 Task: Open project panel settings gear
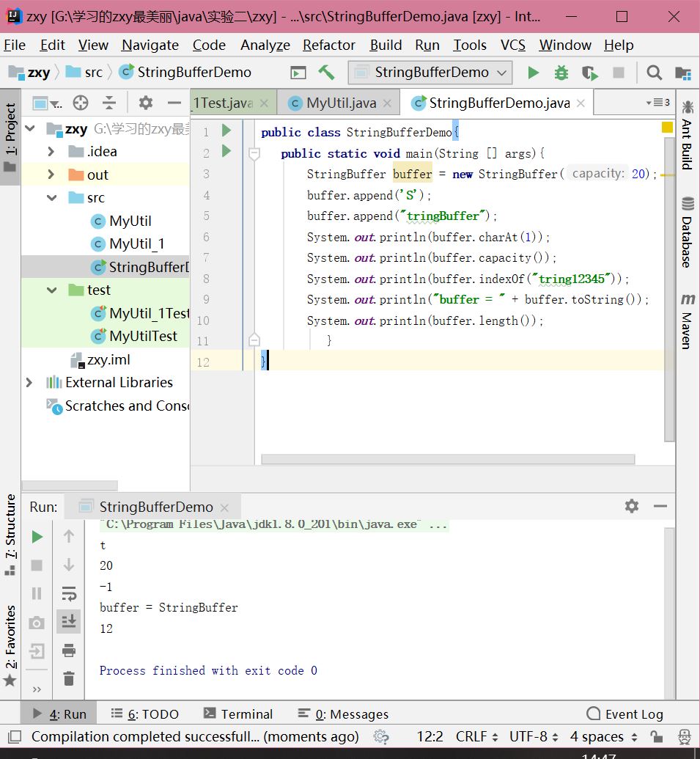click(146, 103)
